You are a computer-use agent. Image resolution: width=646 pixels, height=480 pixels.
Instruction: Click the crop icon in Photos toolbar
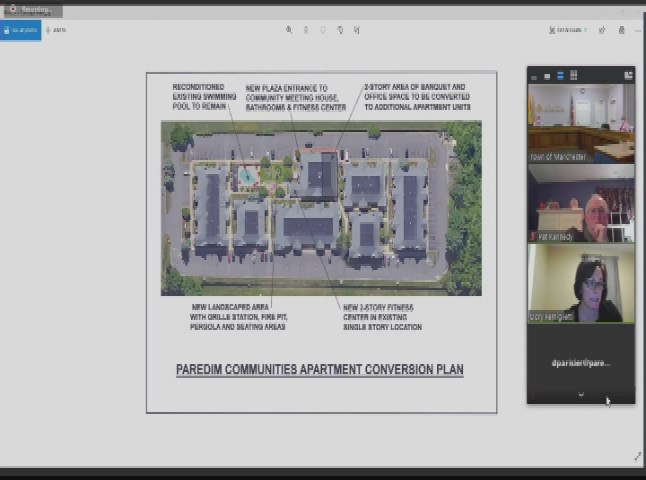pos(357,30)
